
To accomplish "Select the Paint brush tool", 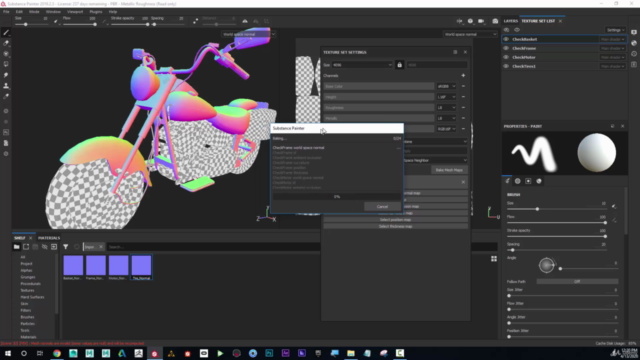I will (6, 33).
